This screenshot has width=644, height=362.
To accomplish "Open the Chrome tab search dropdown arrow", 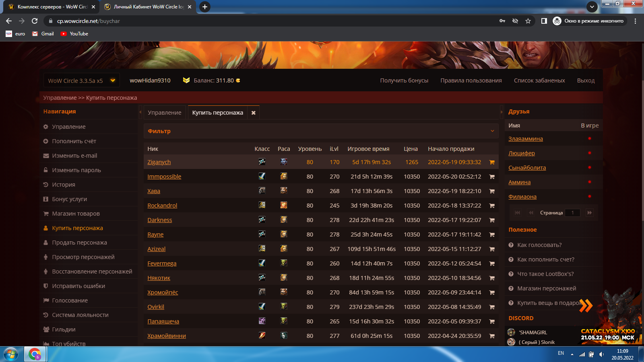I will 592,7.
